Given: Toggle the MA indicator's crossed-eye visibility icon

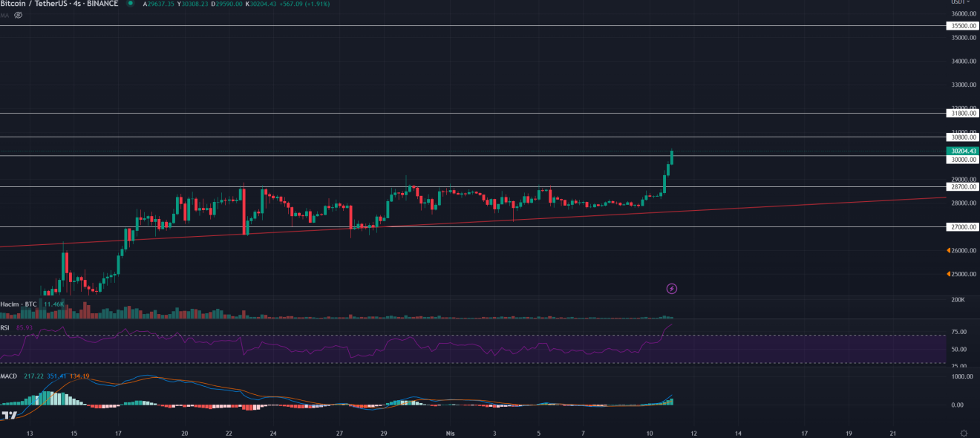Looking at the screenshot, I should 19,15.
